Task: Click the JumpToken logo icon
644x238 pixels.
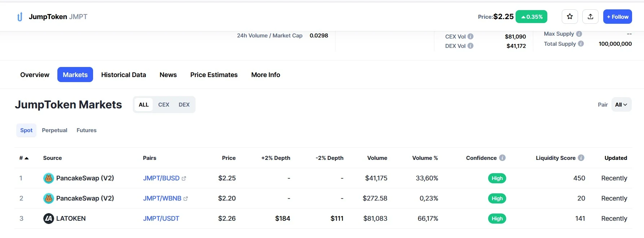Action: click(x=20, y=17)
